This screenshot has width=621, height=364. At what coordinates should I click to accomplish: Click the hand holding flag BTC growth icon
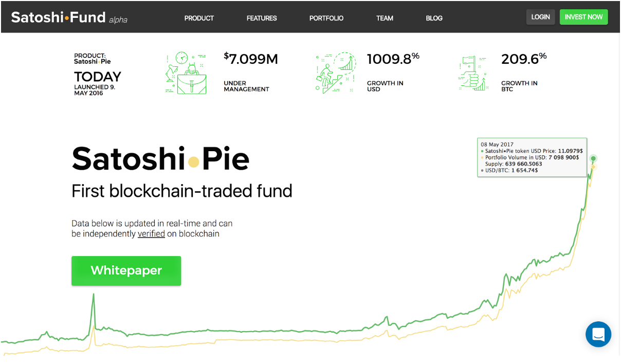point(472,74)
